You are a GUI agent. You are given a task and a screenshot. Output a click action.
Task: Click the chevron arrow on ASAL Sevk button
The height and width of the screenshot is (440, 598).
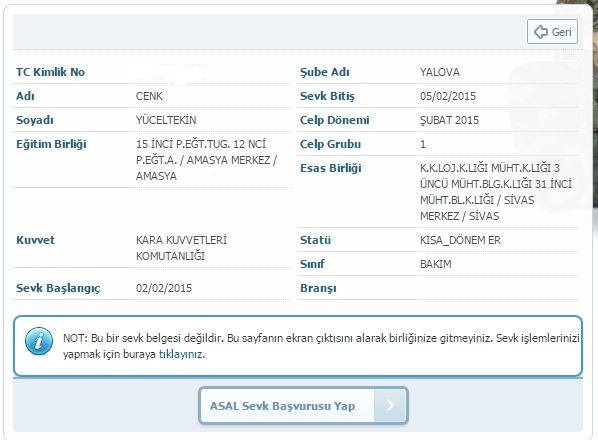pyautogui.click(x=390, y=405)
